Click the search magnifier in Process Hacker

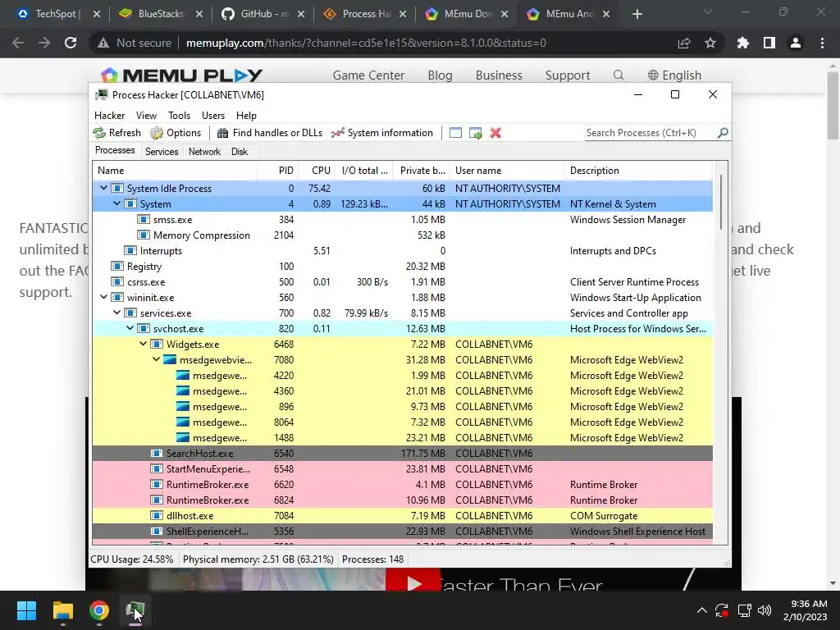[723, 132]
